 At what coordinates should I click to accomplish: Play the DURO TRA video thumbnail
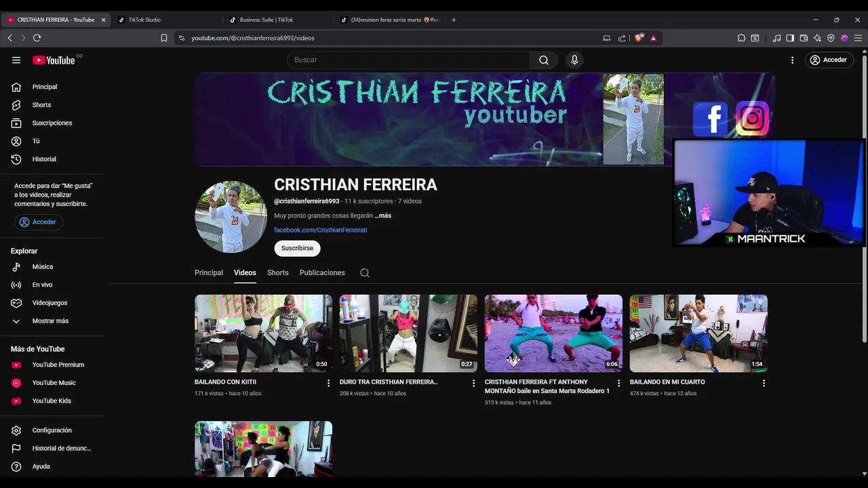[408, 333]
